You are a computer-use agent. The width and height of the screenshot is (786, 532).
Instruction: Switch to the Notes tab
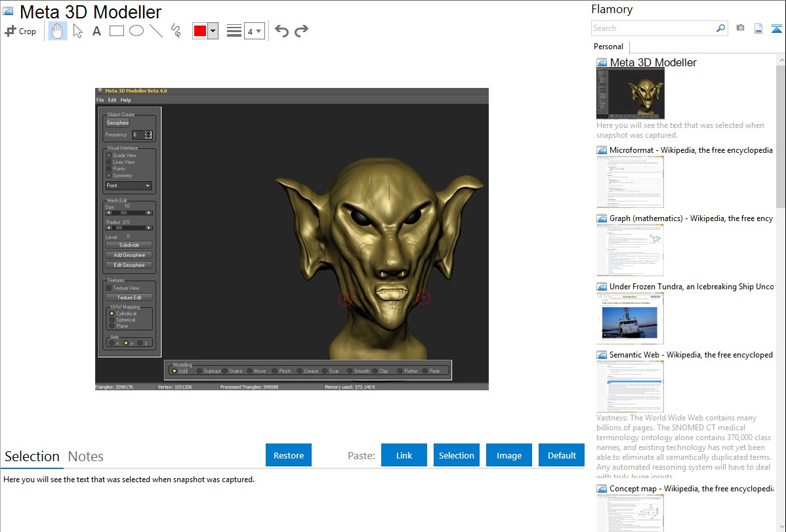[x=86, y=456]
